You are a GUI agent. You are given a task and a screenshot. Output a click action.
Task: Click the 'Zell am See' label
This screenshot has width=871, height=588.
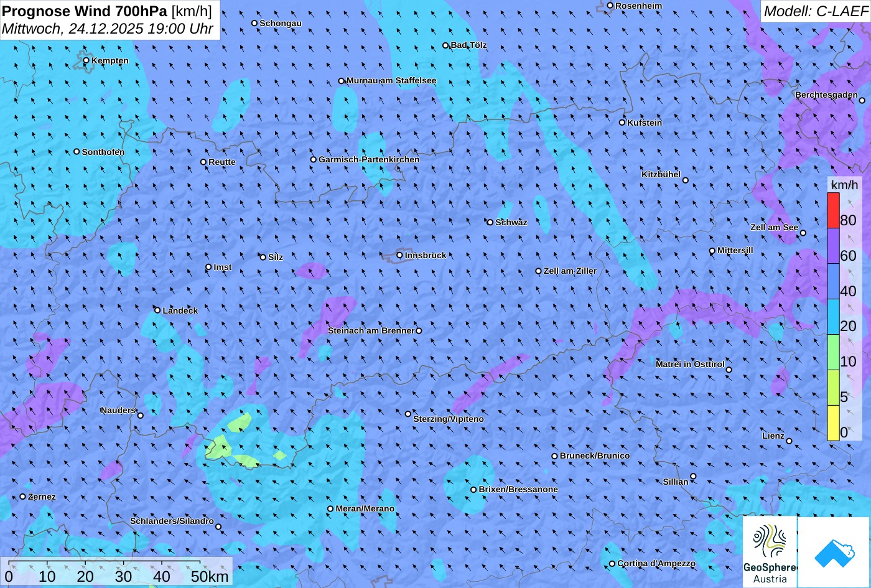(x=774, y=227)
